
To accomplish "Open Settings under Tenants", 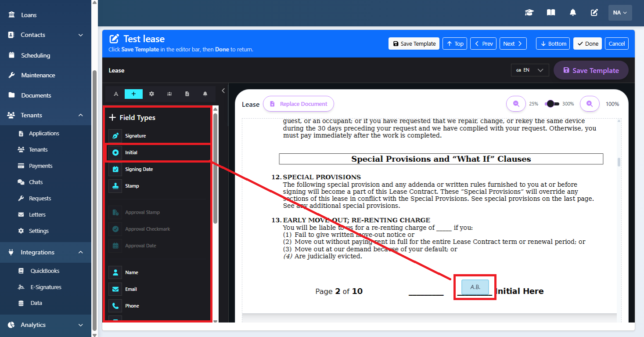I will click(x=46, y=231).
